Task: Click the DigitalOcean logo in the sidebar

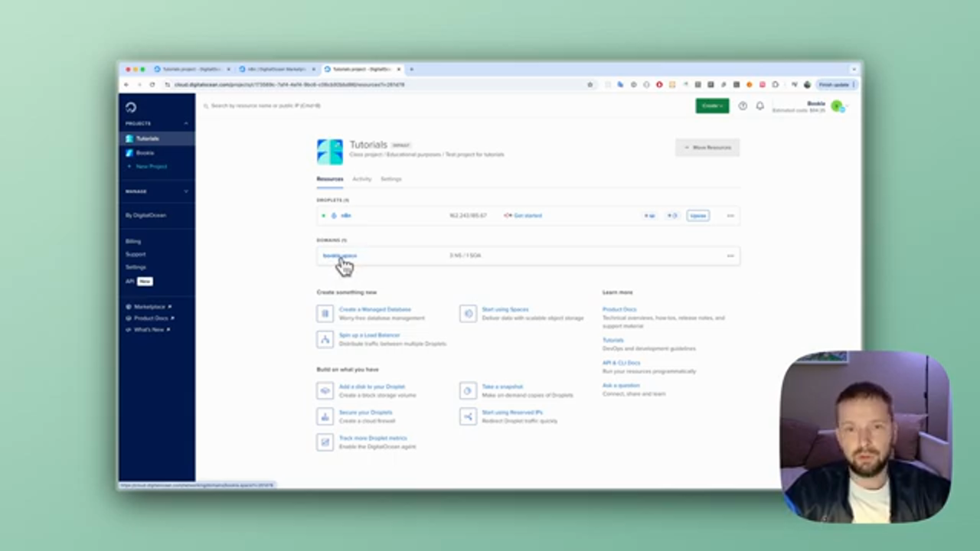Action: [x=131, y=107]
